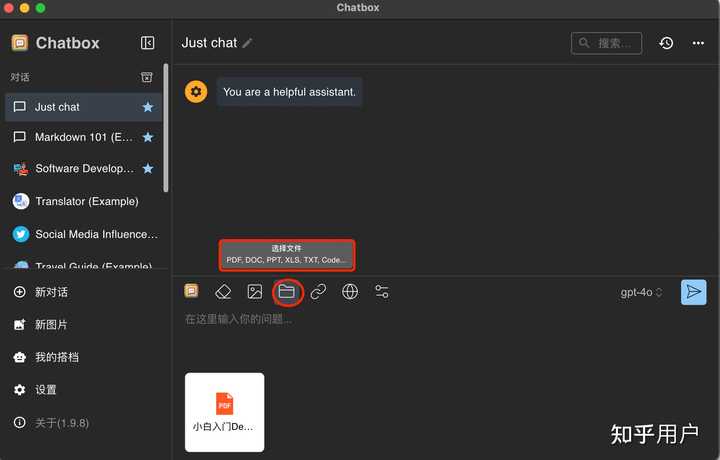Edit the Just chat title with pencil icon
The height and width of the screenshot is (460, 720).
tap(248, 43)
